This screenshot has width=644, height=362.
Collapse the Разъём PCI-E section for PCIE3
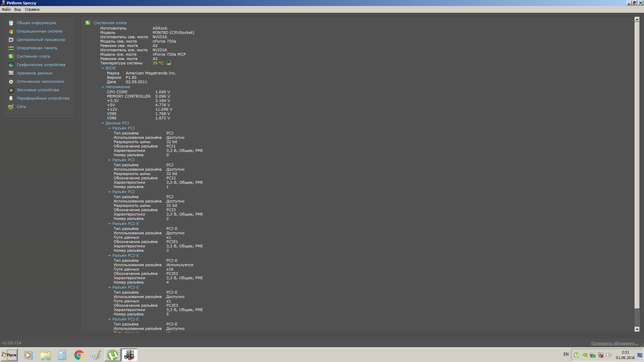tap(109, 287)
